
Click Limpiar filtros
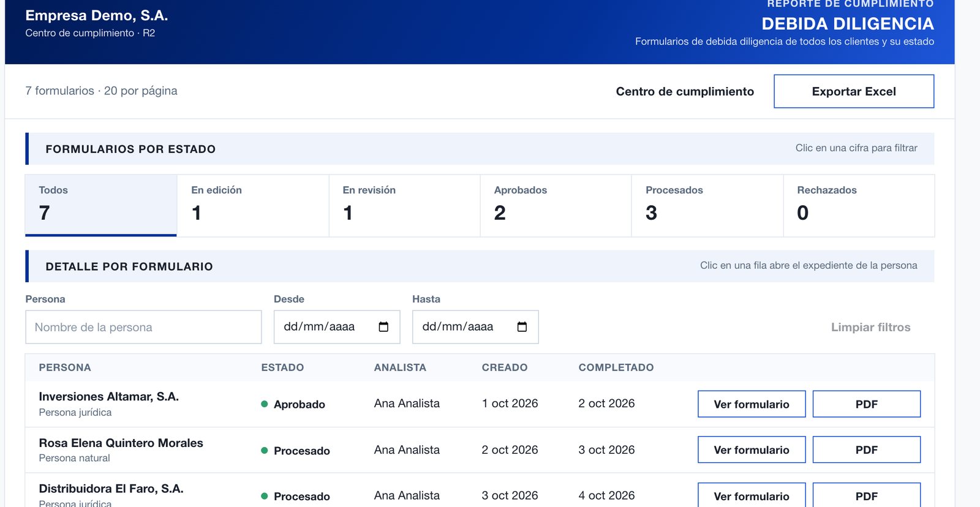click(870, 327)
